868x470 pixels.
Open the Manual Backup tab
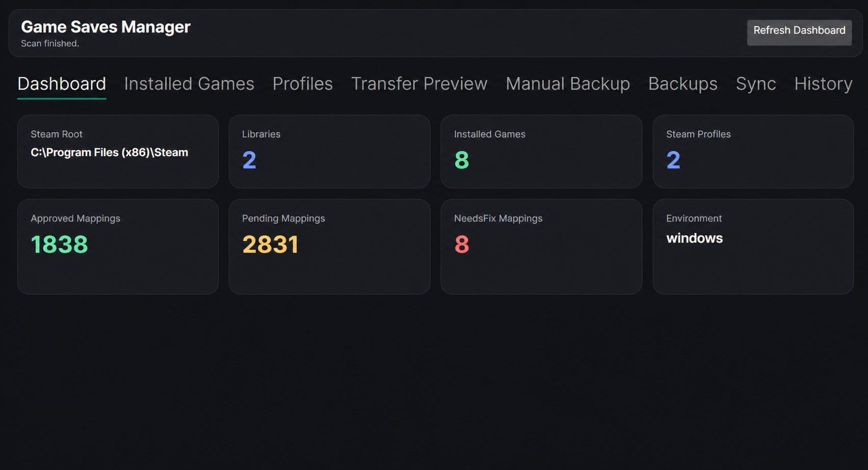coord(568,84)
